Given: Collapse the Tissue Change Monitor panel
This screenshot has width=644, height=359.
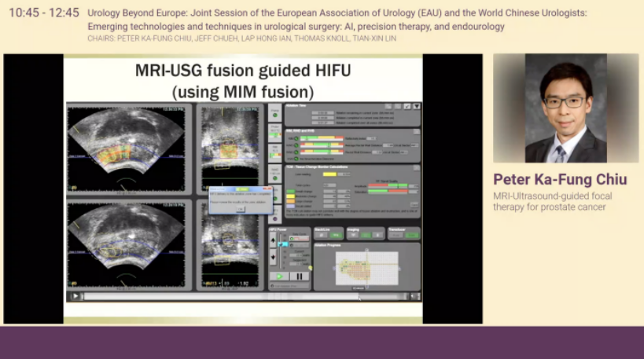Looking at the screenshot, I should coord(417,167).
